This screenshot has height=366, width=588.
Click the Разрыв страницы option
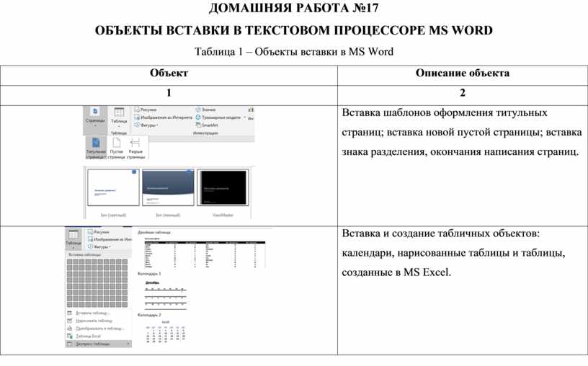tap(135, 148)
